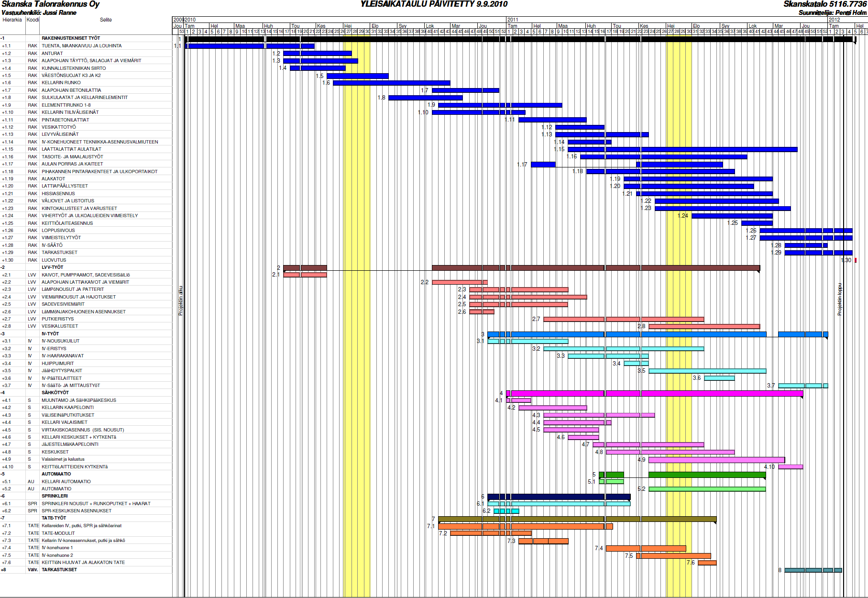
Task: Select the LUOVUTUS task name
Action: 54,260
